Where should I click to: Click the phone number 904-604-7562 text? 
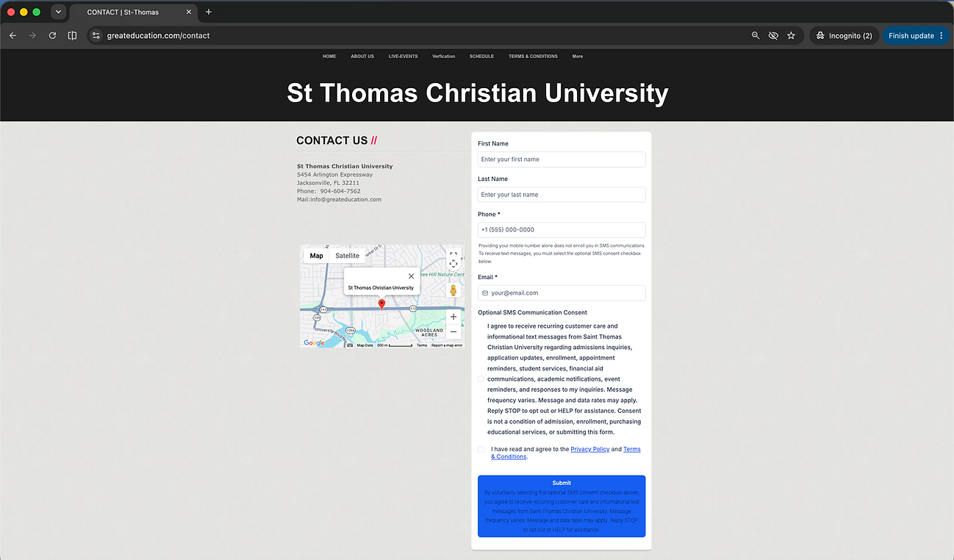340,191
